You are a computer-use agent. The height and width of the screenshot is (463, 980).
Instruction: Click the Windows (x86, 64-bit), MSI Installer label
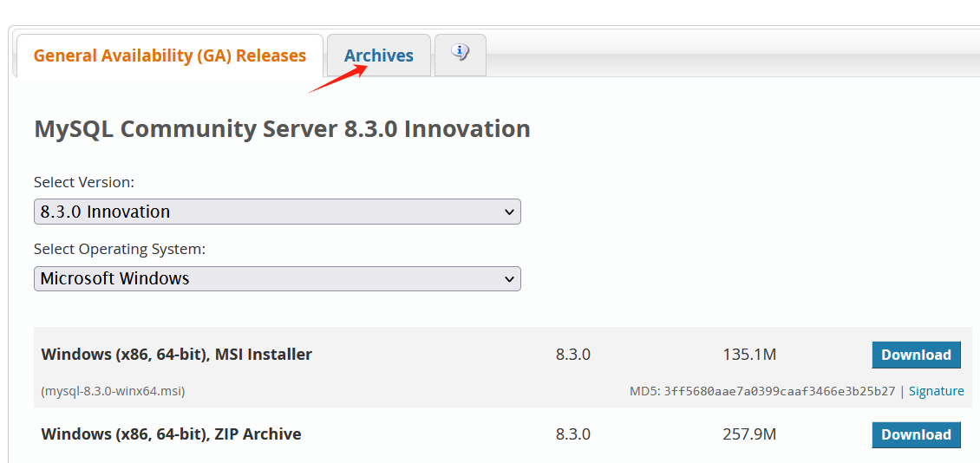tap(176, 355)
